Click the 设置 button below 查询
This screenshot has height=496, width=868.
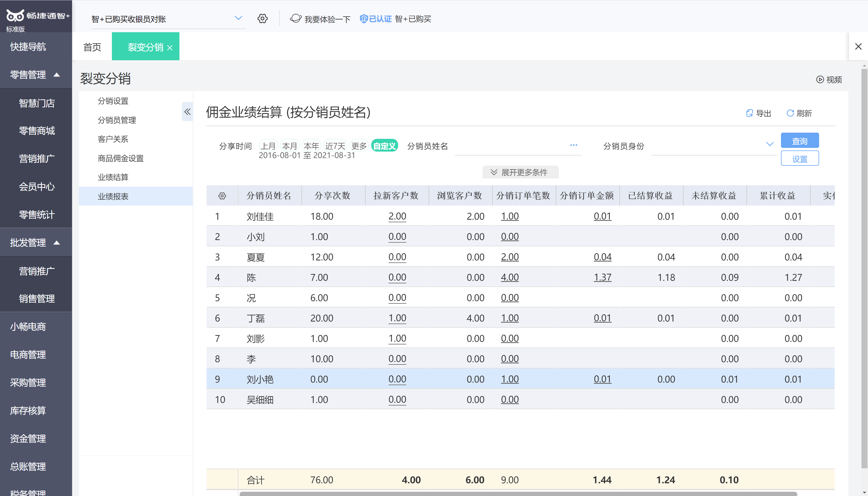coord(800,159)
